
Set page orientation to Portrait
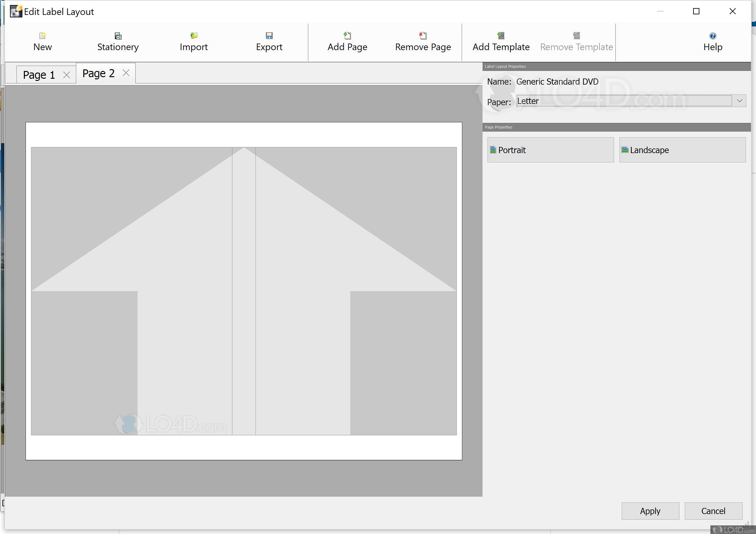pyautogui.click(x=550, y=150)
